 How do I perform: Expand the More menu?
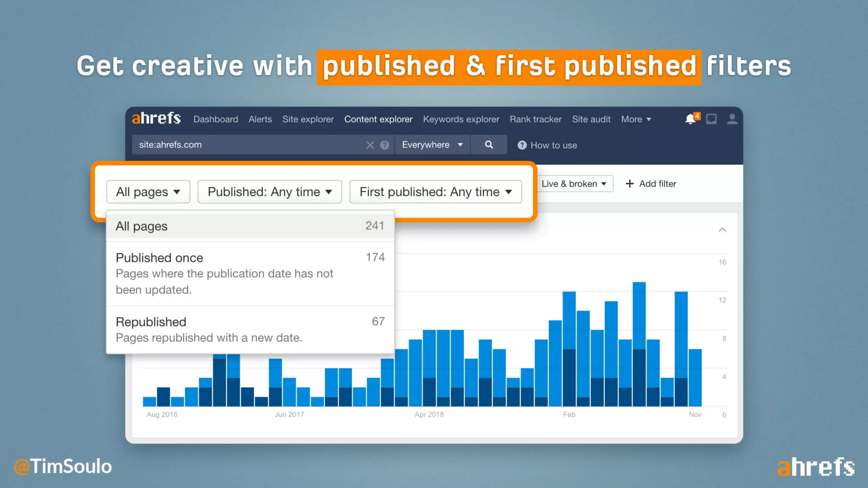point(636,119)
